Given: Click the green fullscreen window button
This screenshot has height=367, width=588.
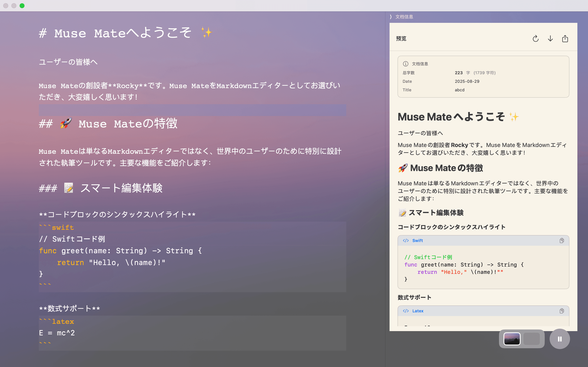Looking at the screenshot, I should [22, 6].
